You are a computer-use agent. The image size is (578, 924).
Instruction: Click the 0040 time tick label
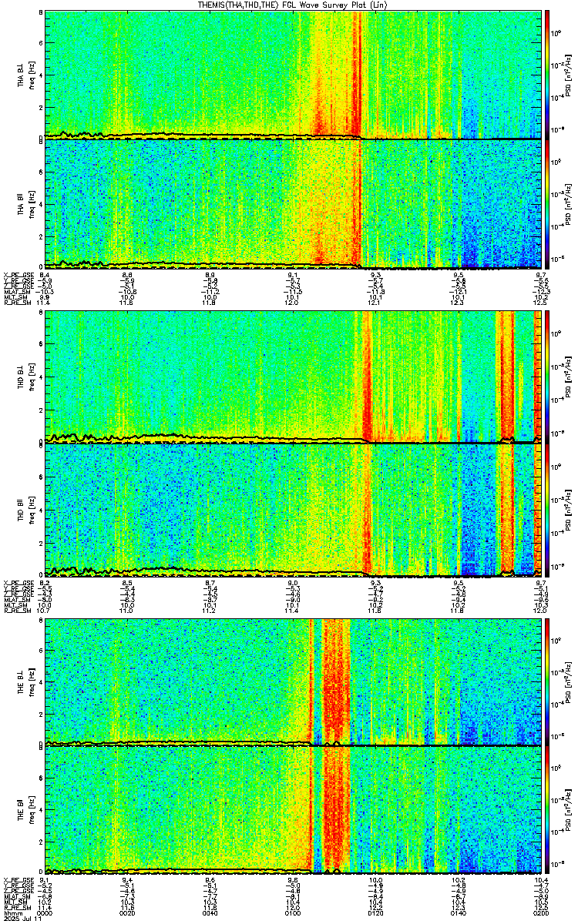(210, 914)
